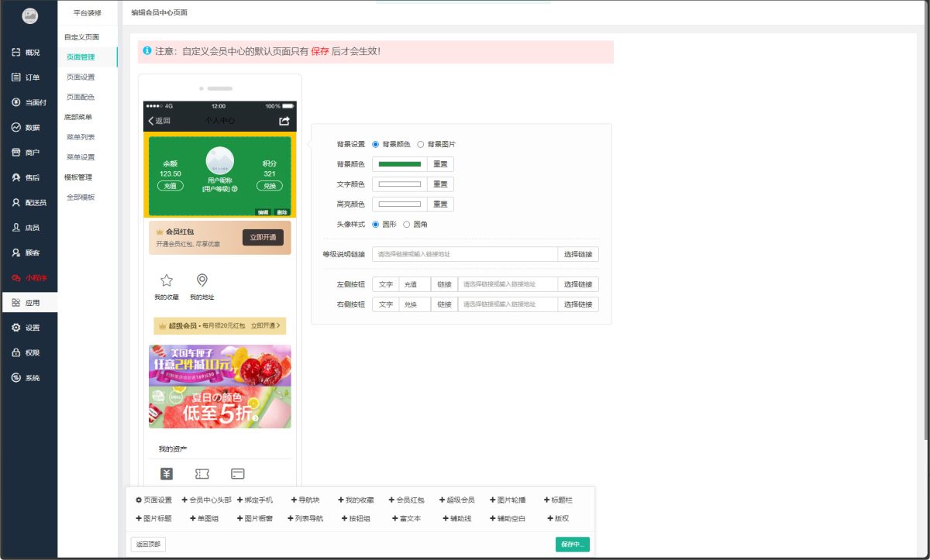The image size is (930, 560).
Task: Click the 左侧按钮 text input containing 充值
Action: [x=415, y=284]
